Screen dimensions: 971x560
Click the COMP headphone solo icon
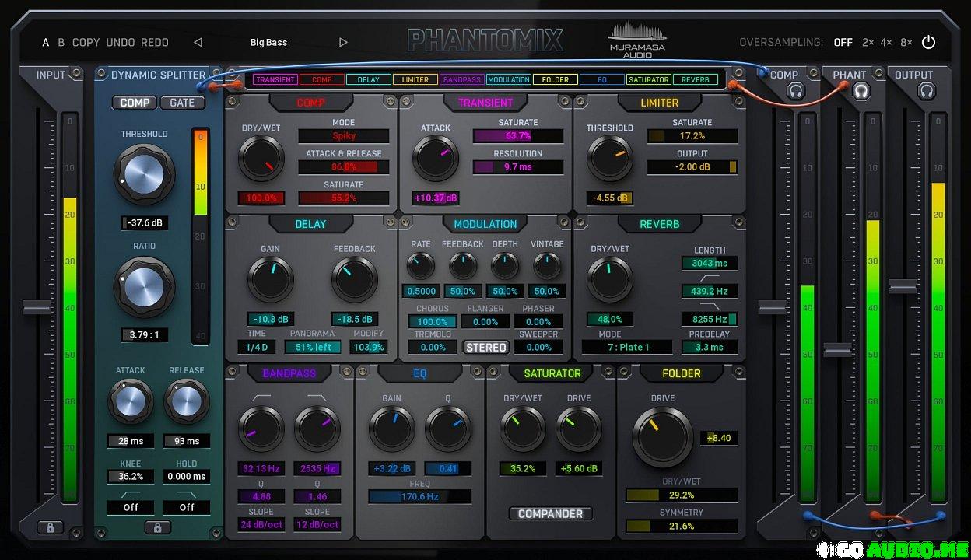795,92
